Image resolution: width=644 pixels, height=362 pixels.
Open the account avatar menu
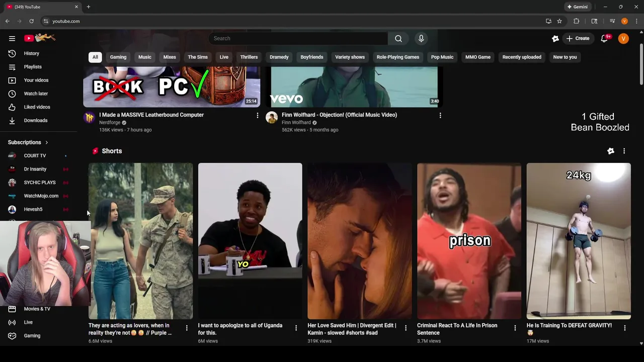(623, 39)
